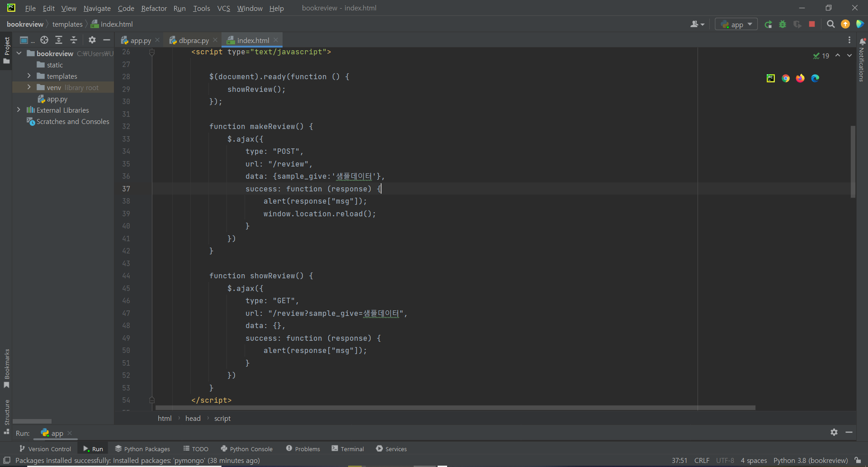
Task: Run app with coverage icon
Action: pos(797,24)
